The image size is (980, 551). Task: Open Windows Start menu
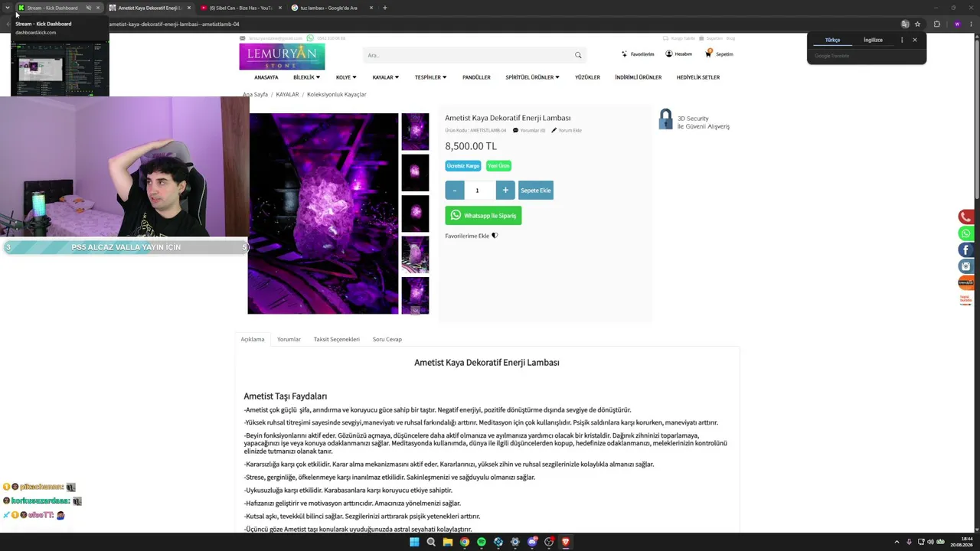click(x=414, y=542)
